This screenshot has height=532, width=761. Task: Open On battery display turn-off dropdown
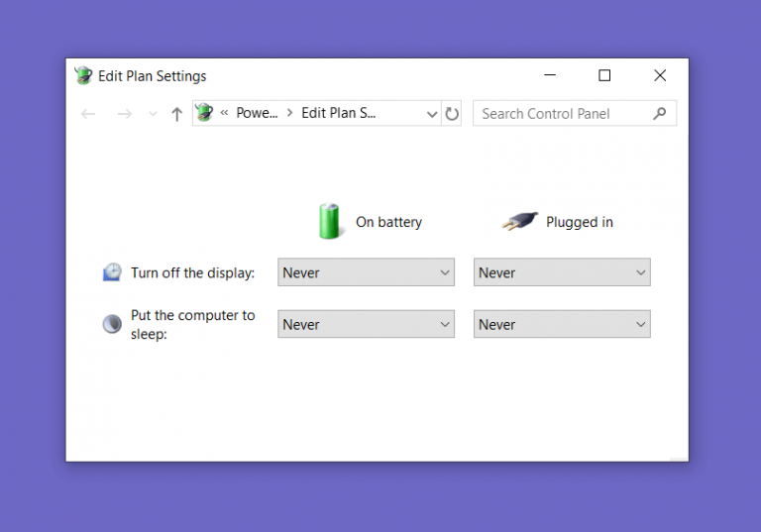[366, 272]
